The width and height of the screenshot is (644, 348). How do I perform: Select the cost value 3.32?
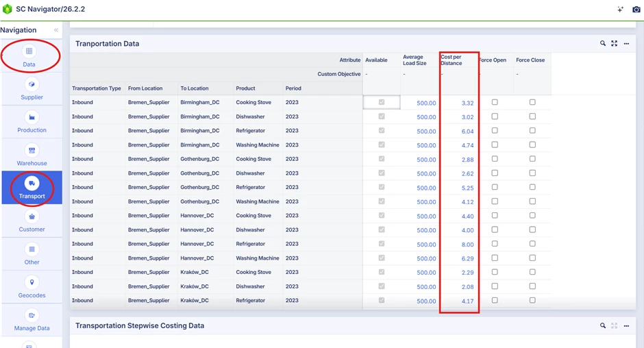tap(467, 103)
